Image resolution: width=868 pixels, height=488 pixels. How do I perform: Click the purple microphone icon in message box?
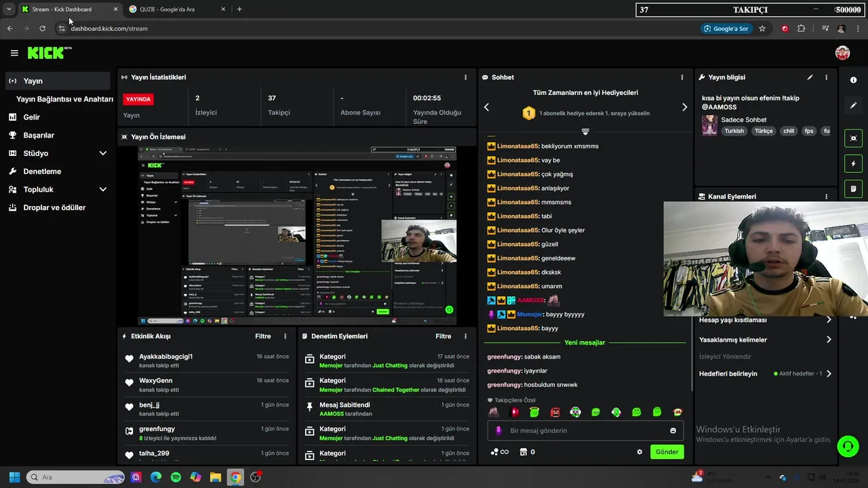pyautogui.click(x=498, y=430)
